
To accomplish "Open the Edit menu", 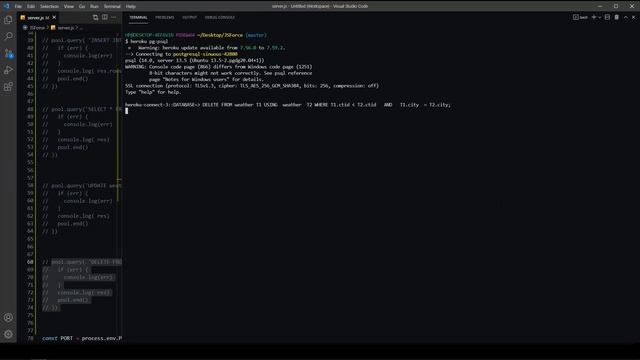I will coord(31,6).
